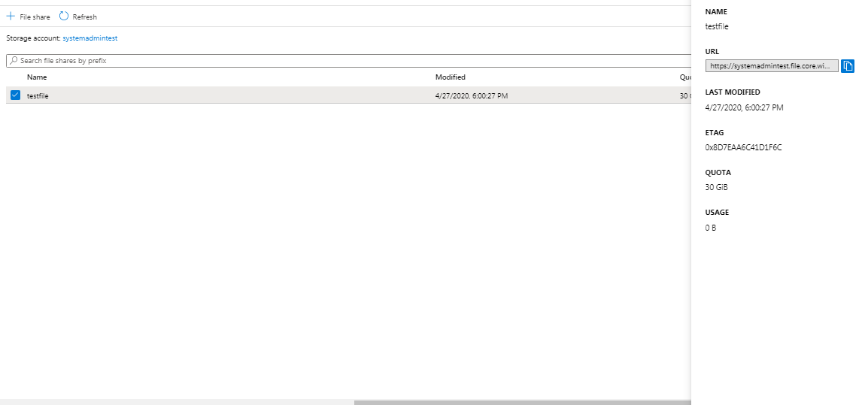
Task: Click the circular Refresh icon
Action: (64, 17)
